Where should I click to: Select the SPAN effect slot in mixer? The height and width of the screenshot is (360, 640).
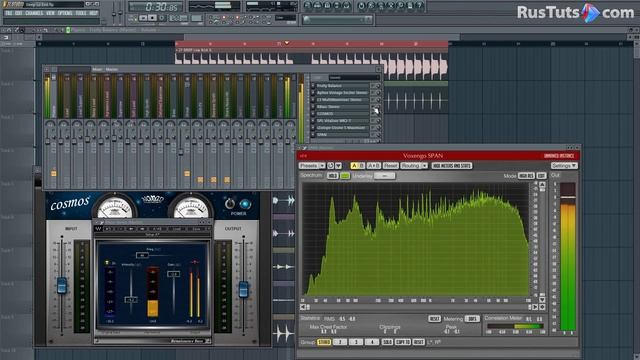point(342,135)
